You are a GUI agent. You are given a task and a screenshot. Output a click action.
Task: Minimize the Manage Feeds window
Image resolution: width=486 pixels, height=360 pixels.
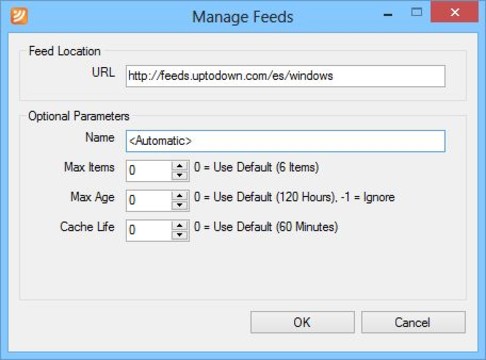pos(388,15)
